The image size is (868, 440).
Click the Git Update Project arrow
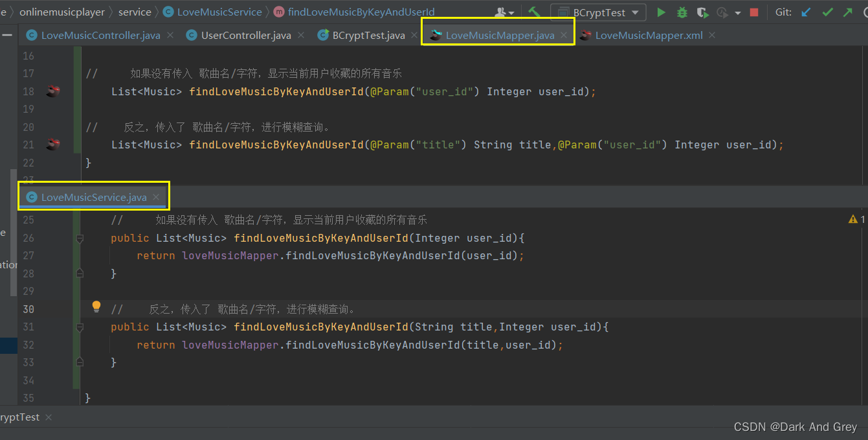click(x=806, y=12)
